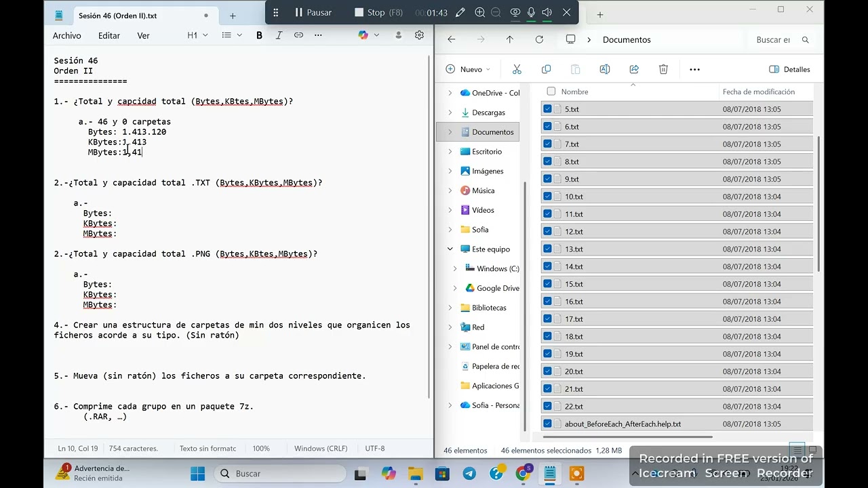Open the Ver menu in Notepad
Viewport: 868px width, 488px height.
coord(143,35)
